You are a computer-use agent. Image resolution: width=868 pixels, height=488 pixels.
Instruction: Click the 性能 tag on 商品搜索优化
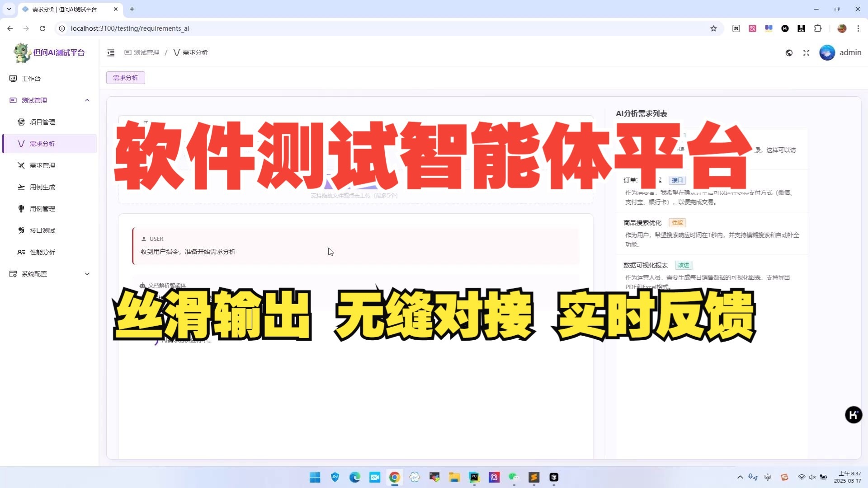point(677,222)
